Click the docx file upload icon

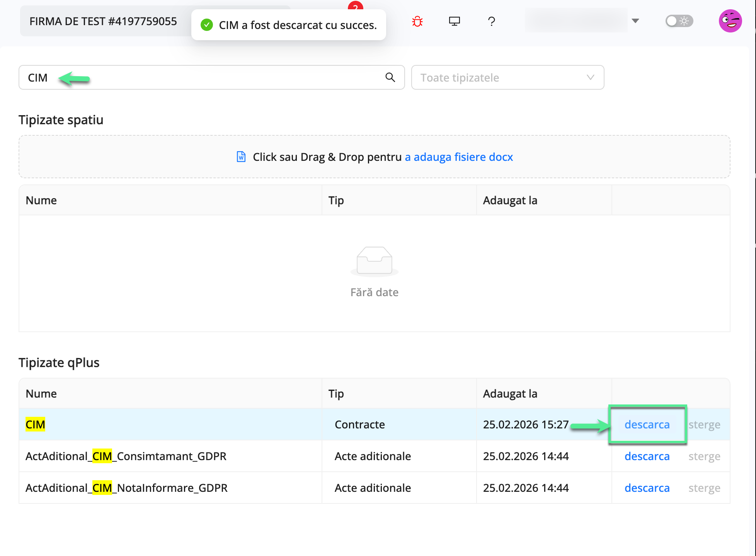click(241, 157)
